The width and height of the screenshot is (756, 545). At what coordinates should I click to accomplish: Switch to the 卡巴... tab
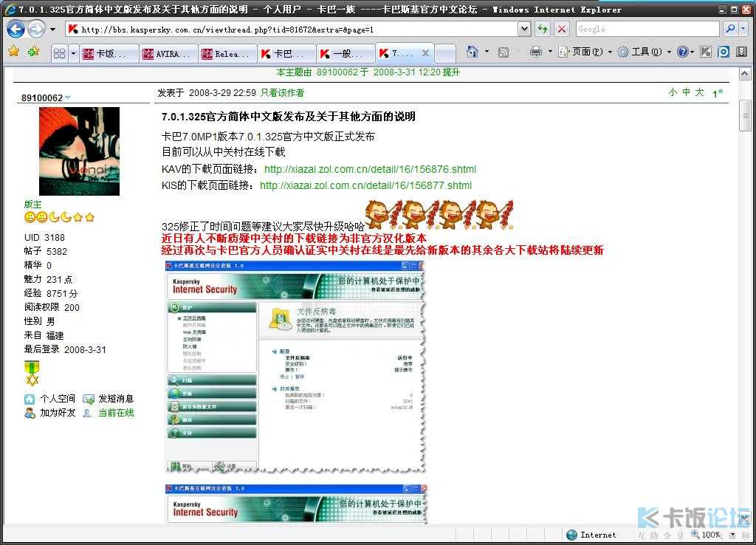286,53
